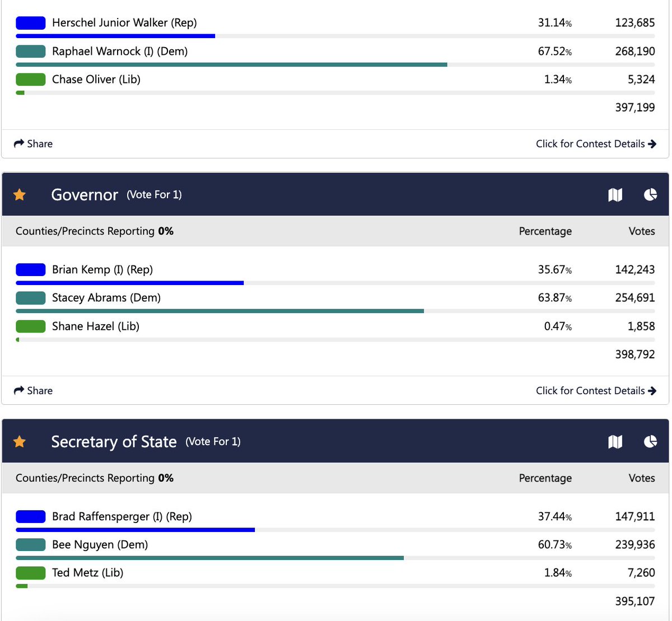The image size is (672, 621).
Task: Expand contest details for the Senate race
Action: tap(590, 143)
